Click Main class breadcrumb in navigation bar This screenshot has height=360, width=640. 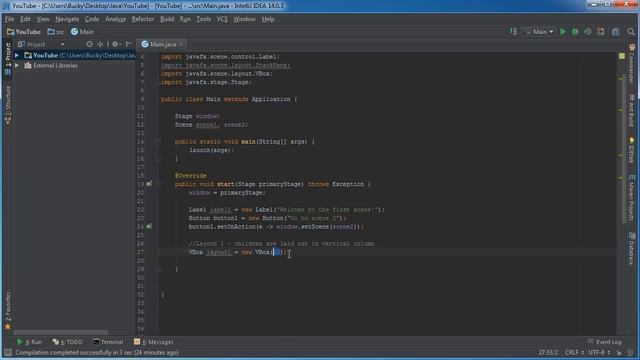click(82, 31)
